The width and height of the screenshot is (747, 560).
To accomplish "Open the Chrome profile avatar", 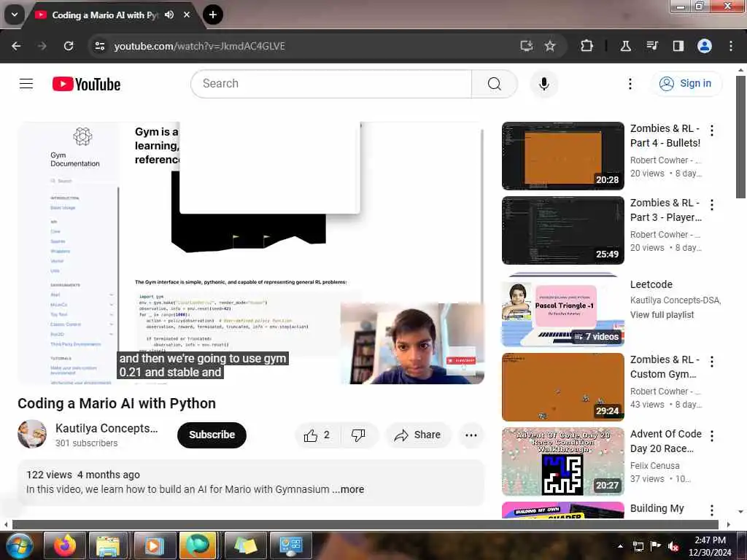I will [705, 46].
